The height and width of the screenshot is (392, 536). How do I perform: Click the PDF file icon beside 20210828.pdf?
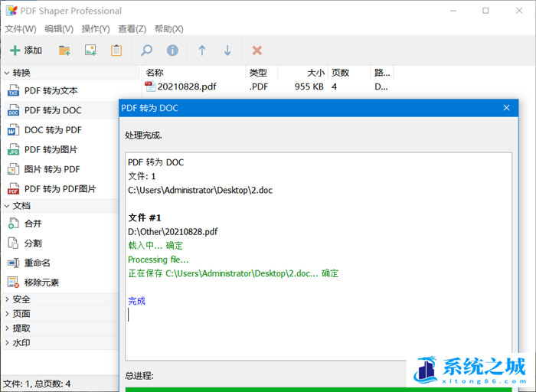coord(150,87)
